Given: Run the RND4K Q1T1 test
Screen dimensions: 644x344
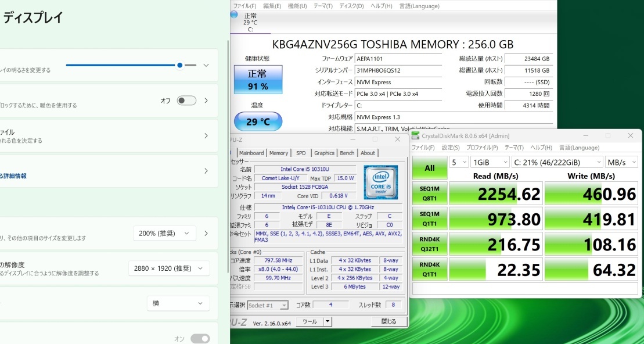Looking at the screenshot, I should (x=429, y=270).
